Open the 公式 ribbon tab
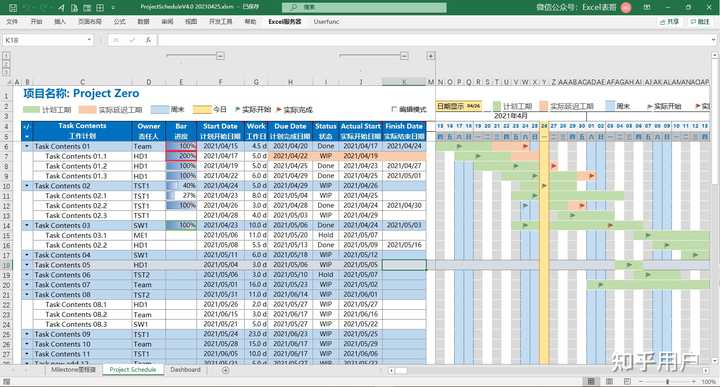This screenshot has width=720, height=387. pos(120,22)
